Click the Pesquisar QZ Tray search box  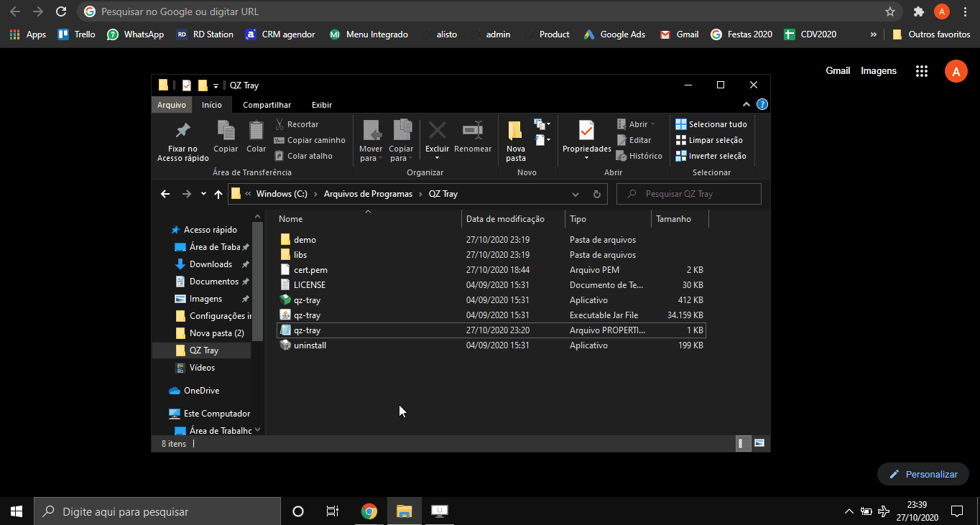click(688, 193)
